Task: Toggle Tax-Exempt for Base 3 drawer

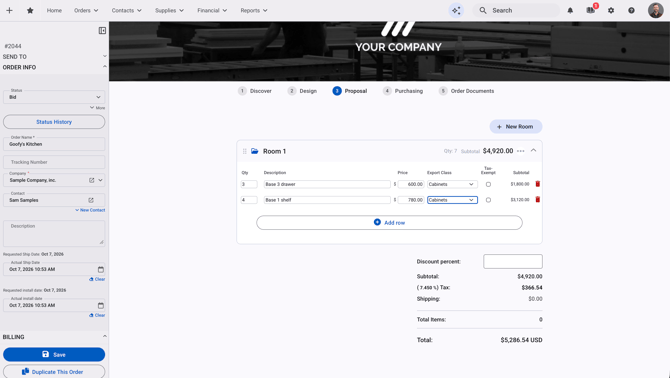Action: [488, 184]
